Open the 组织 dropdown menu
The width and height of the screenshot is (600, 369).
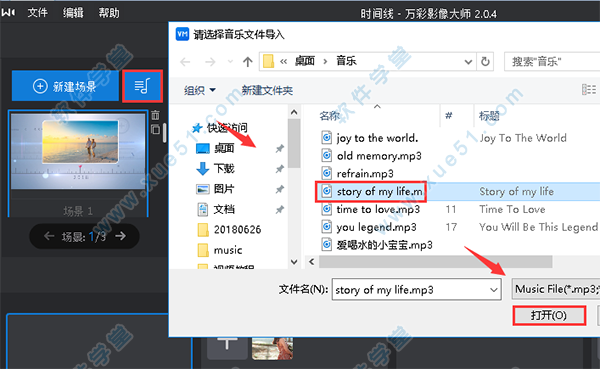[200, 90]
